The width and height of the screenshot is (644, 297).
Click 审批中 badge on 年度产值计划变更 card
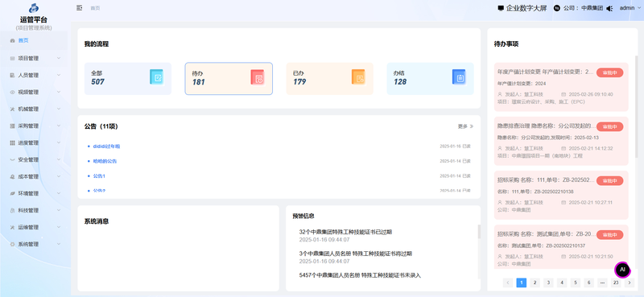(609, 72)
